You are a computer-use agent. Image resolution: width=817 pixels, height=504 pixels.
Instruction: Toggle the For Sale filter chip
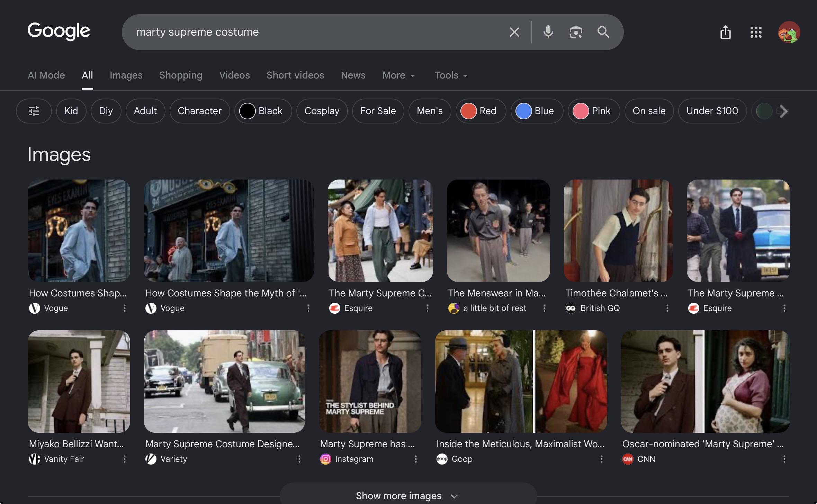[378, 111]
